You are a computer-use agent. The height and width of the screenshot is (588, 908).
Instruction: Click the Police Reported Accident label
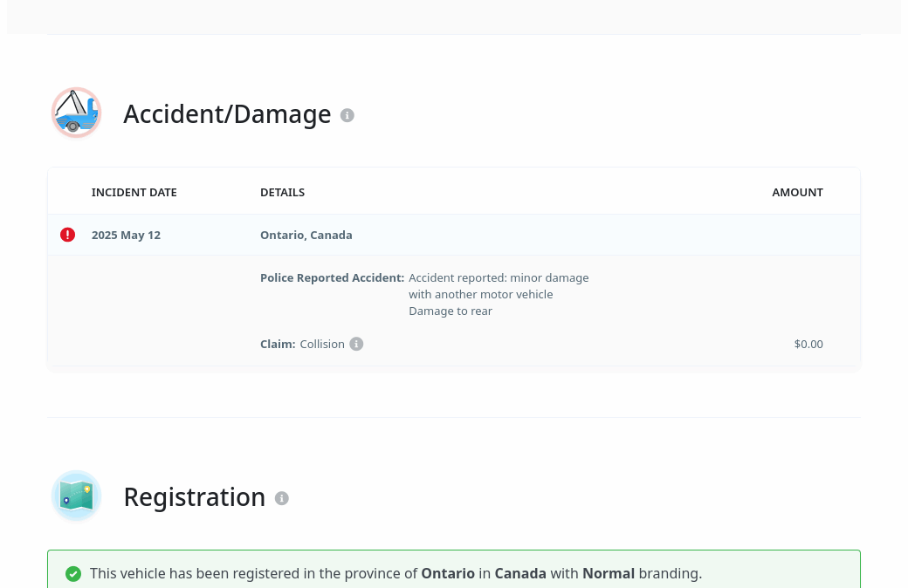point(332,278)
